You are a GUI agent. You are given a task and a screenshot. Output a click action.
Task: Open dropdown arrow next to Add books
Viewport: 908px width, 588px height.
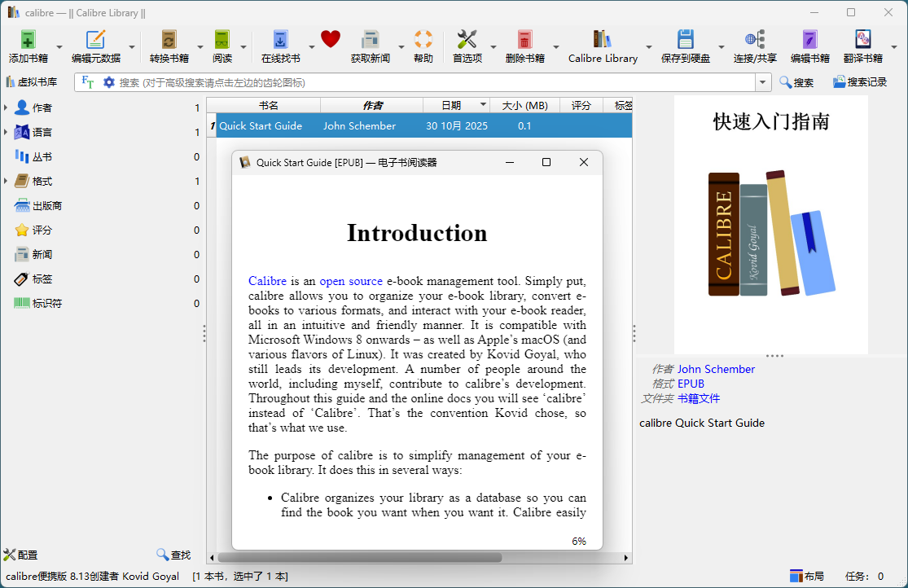click(59, 46)
